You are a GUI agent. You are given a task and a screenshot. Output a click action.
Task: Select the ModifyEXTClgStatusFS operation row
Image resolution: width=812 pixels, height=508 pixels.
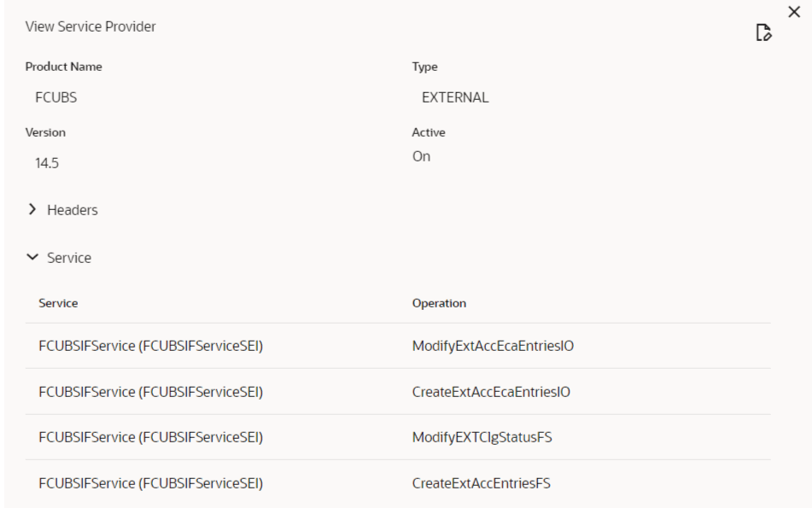398,437
